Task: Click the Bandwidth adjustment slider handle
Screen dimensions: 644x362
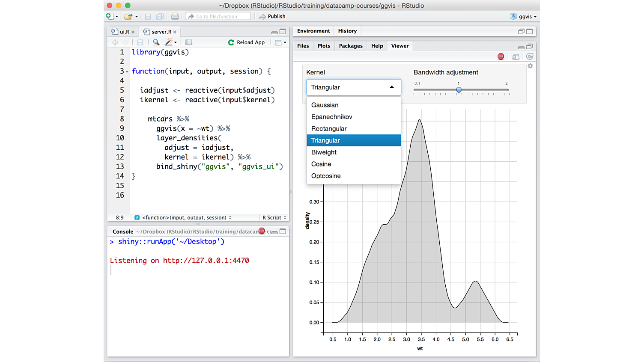Action: [459, 90]
